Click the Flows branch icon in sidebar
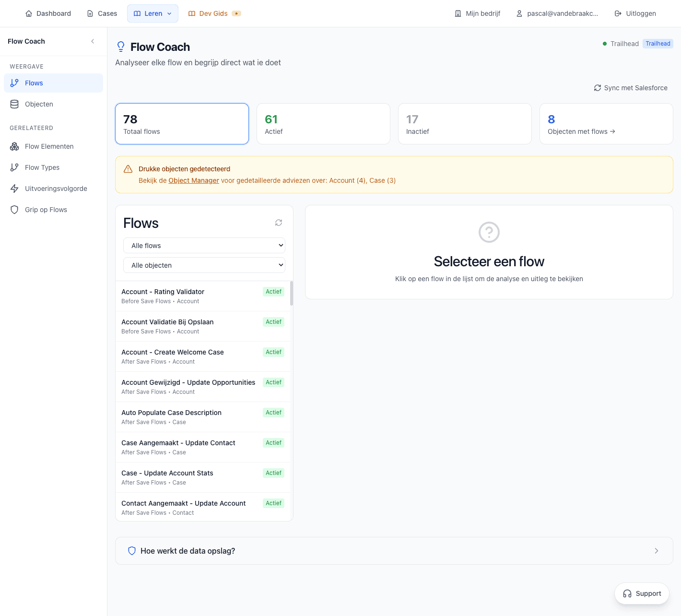The image size is (681, 616). click(14, 83)
